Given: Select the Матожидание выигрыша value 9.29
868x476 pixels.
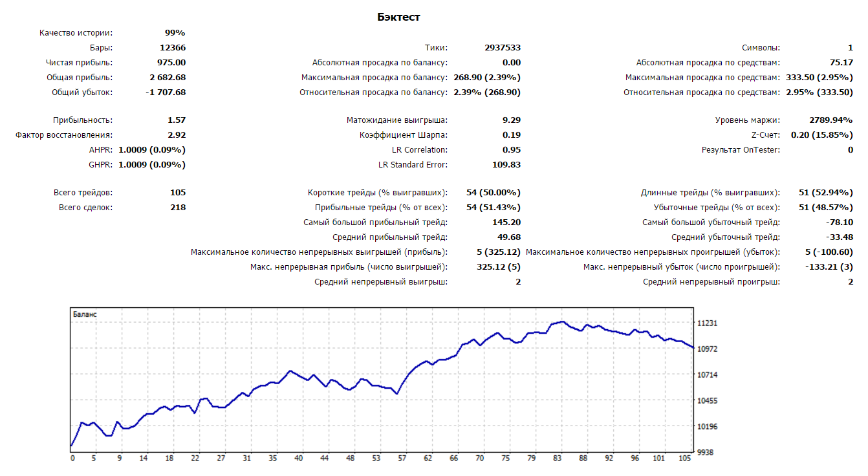Looking at the screenshot, I should [512, 120].
